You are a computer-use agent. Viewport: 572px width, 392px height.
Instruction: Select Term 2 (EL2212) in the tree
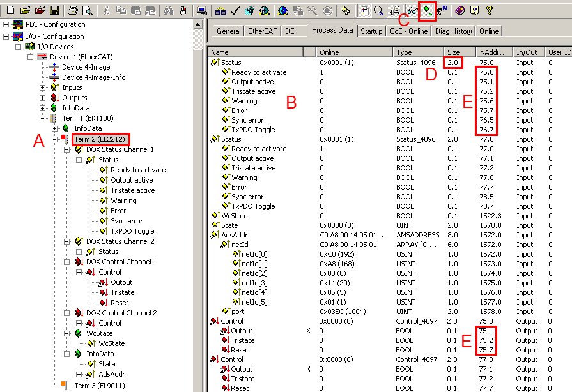pos(100,139)
